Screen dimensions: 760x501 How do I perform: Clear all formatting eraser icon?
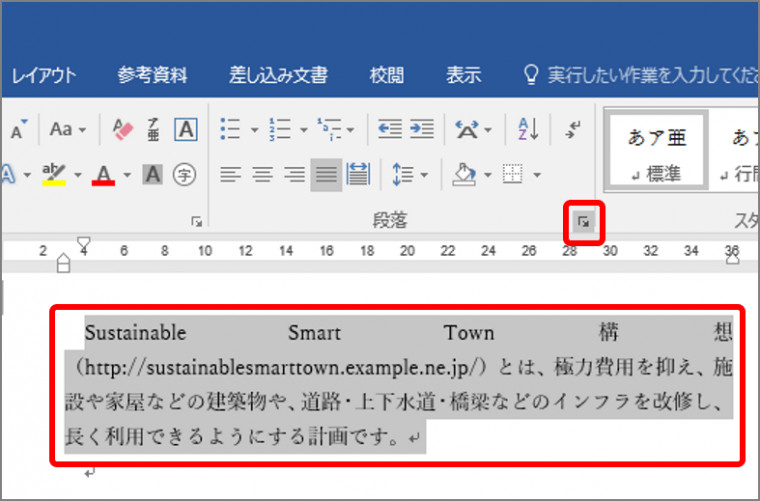[122, 129]
